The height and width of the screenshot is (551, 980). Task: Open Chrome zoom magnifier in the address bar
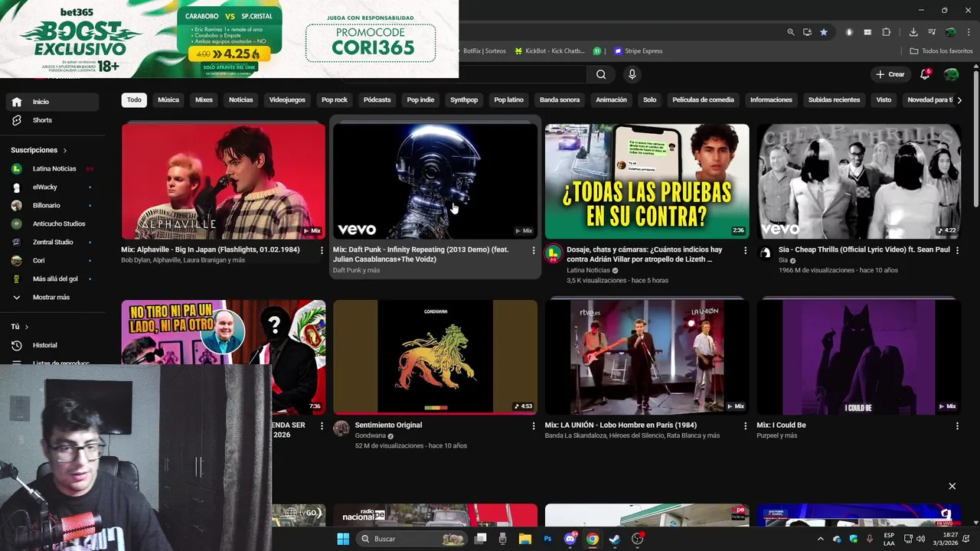coord(791,32)
